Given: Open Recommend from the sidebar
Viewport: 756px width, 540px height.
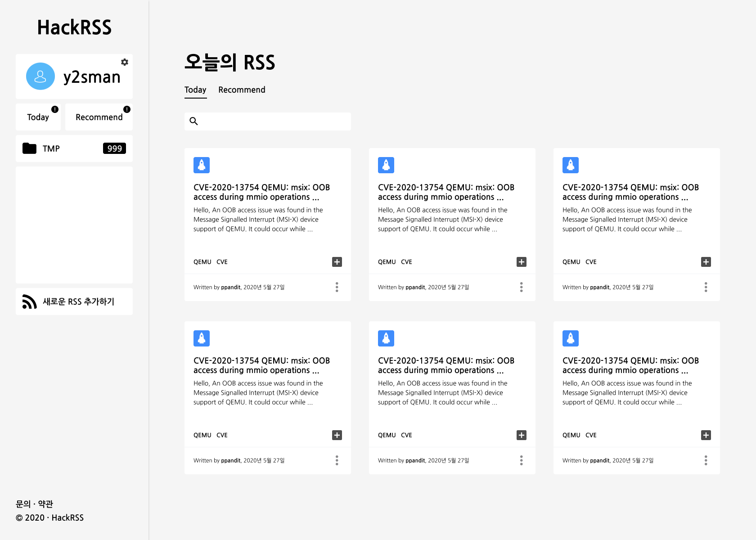Looking at the screenshot, I should pyautogui.click(x=99, y=117).
